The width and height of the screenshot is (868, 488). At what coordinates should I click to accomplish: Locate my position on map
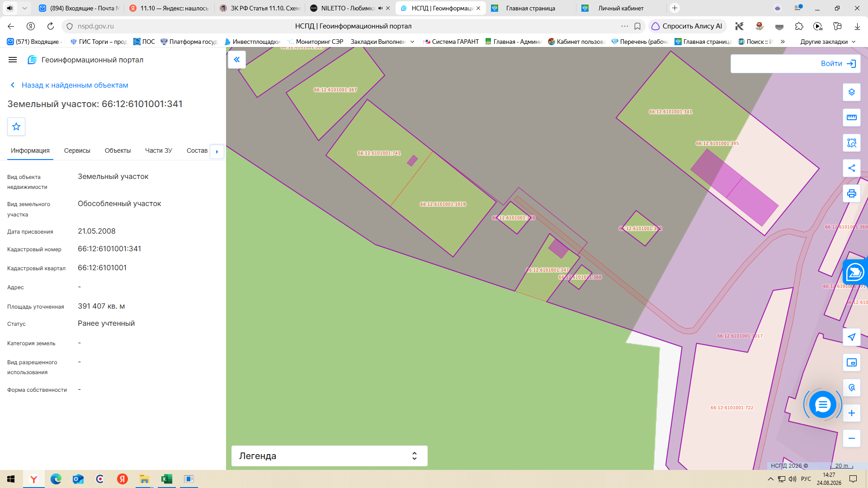click(x=851, y=337)
